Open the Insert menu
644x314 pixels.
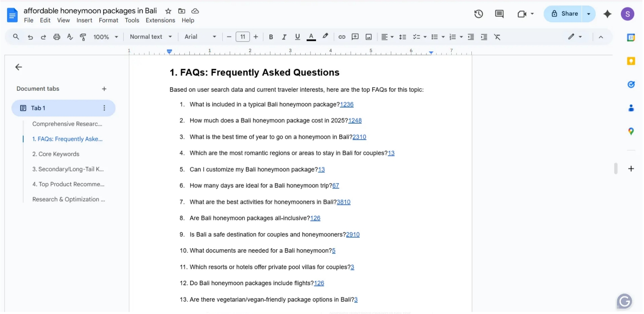coord(84,20)
